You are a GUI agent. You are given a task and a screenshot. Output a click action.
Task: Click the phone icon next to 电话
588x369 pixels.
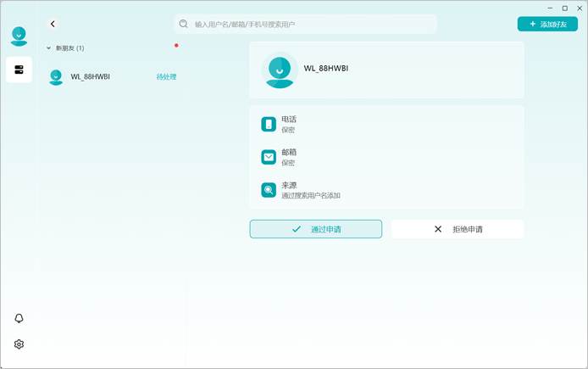269,124
